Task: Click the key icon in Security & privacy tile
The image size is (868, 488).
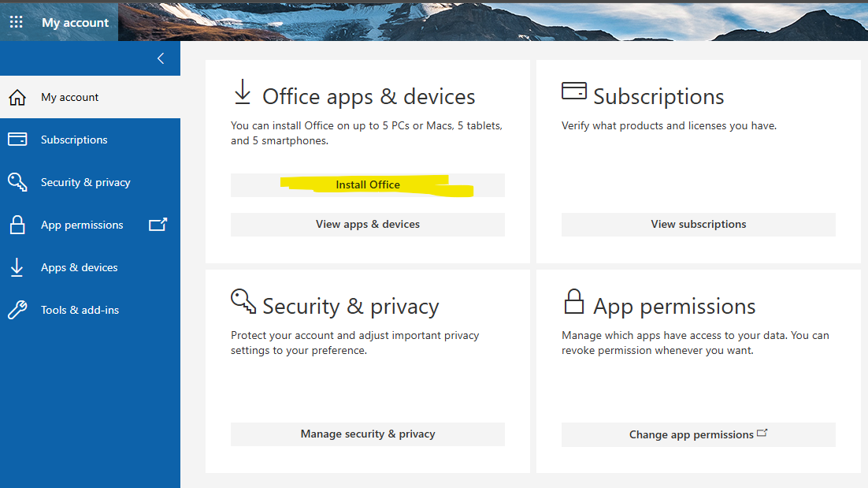Action: point(243,301)
